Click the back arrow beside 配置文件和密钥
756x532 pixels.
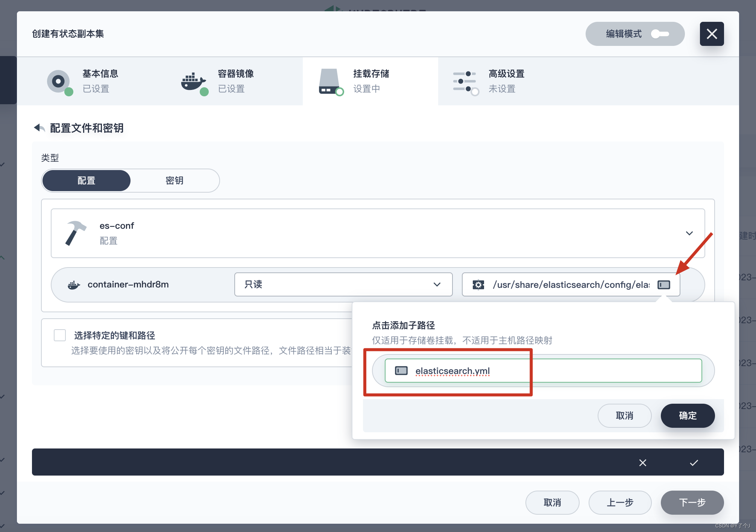tap(39, 128)
